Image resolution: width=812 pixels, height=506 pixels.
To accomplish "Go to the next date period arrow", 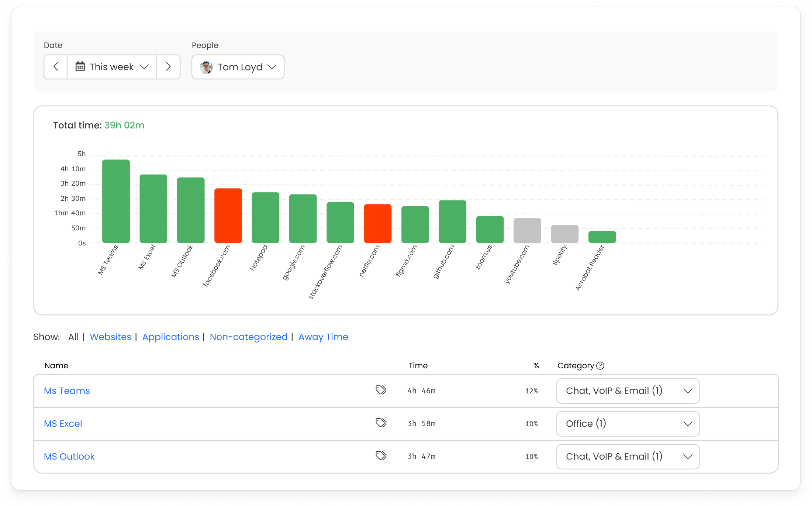I will (x=168, y=67).
